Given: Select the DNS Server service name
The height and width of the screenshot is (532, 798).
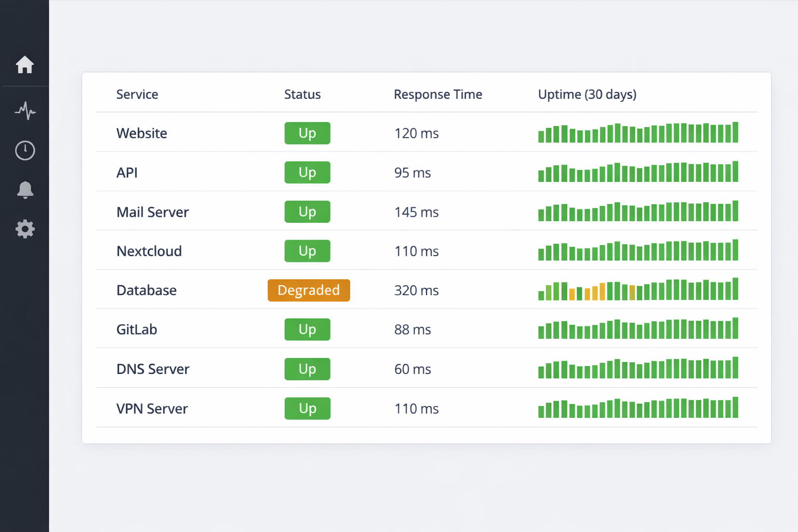Looking at the screenshot, I should tap(153, 369).
